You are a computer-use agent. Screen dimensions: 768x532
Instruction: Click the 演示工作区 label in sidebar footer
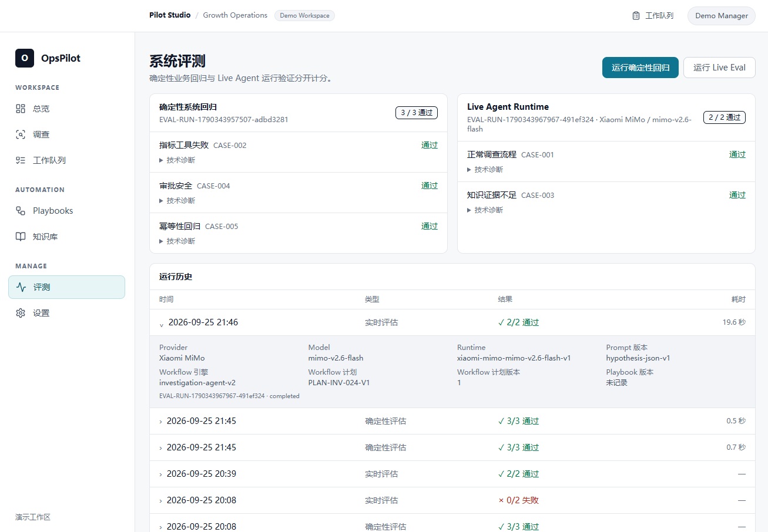coord(33,517)
